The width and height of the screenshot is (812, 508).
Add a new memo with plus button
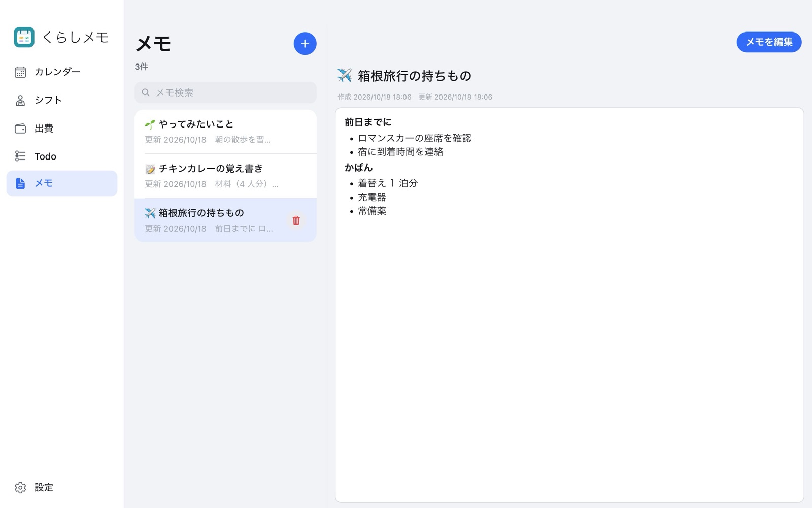(x=305, y=44)
